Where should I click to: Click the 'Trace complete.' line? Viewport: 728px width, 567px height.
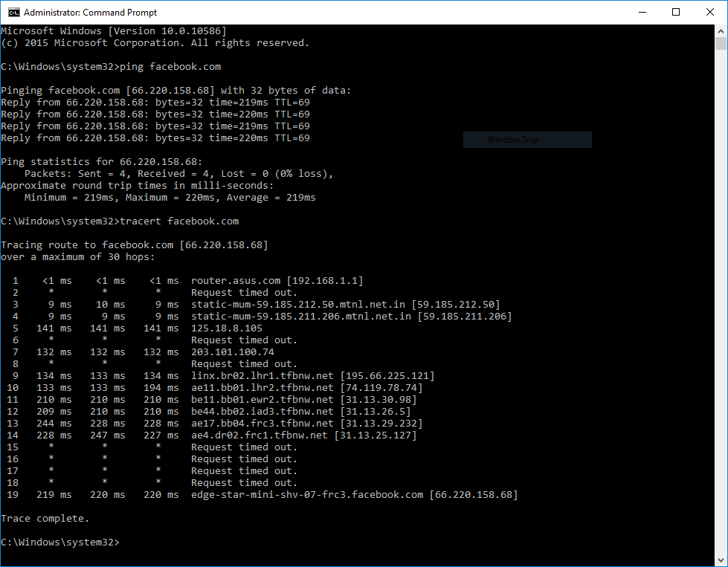click(45, 519)
